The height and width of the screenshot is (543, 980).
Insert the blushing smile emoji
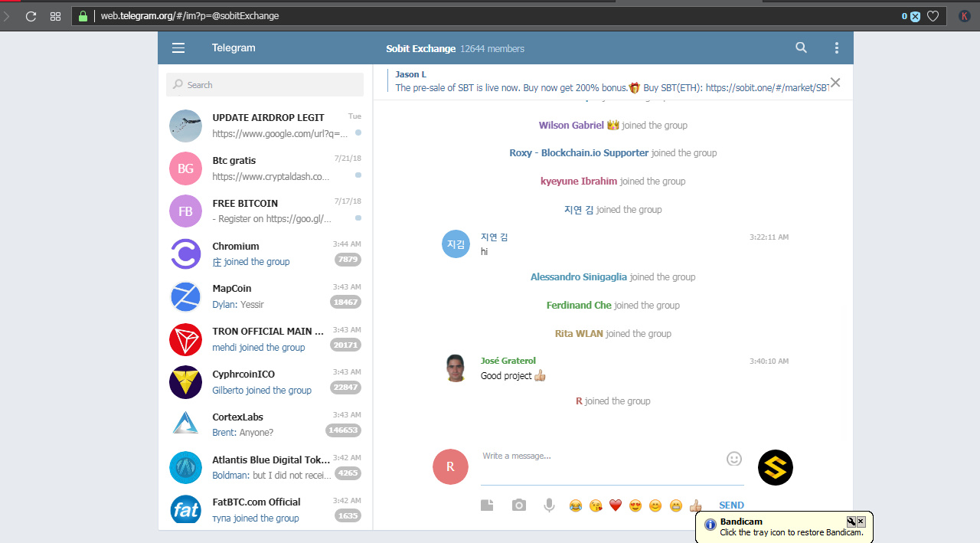click(655, 505)
